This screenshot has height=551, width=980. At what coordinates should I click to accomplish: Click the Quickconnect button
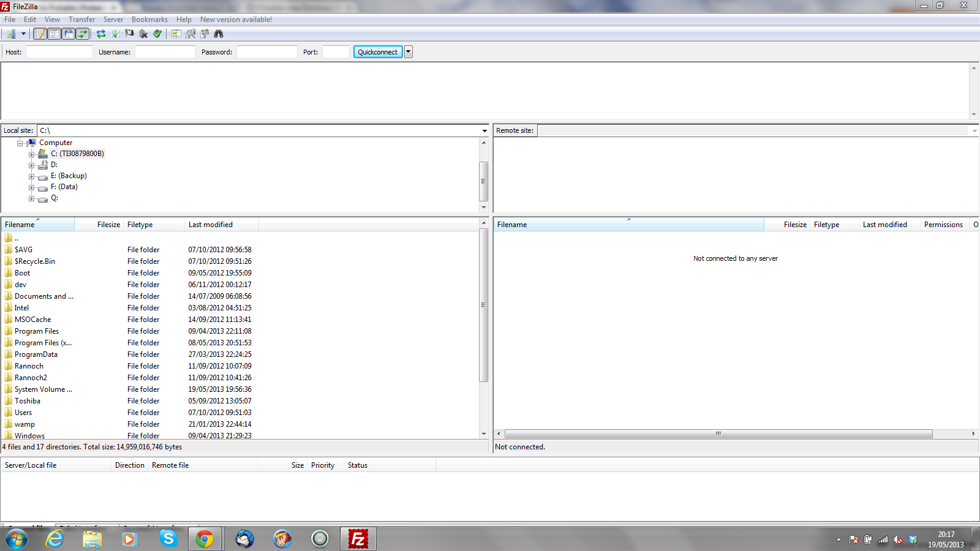click(x=378, y=52)
